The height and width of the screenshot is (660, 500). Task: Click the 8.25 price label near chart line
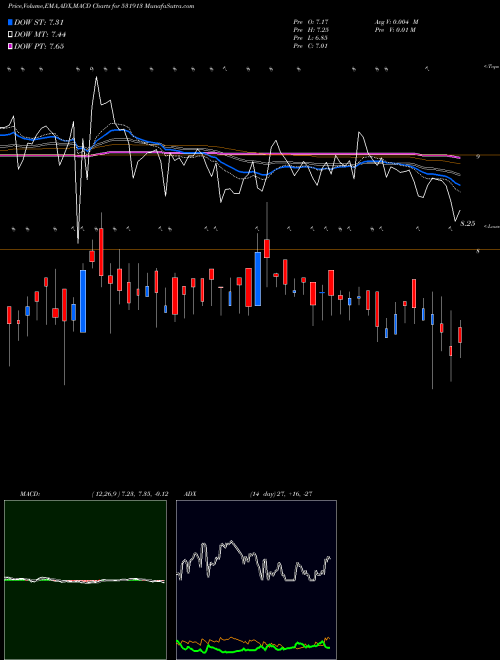468,224
